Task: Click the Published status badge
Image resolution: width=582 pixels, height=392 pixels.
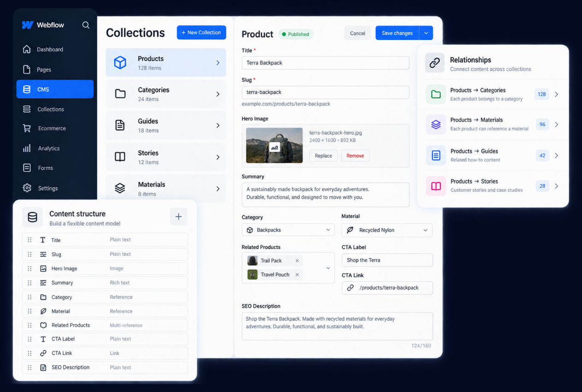Action: (296, 34)
